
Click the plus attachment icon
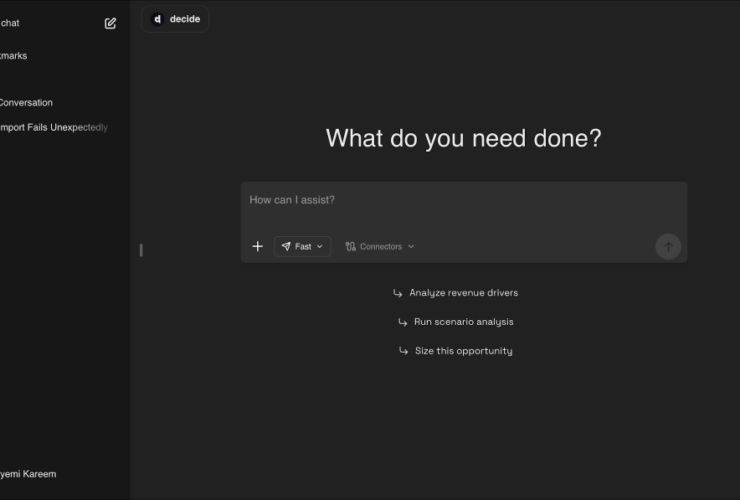(x=257, y=246)
